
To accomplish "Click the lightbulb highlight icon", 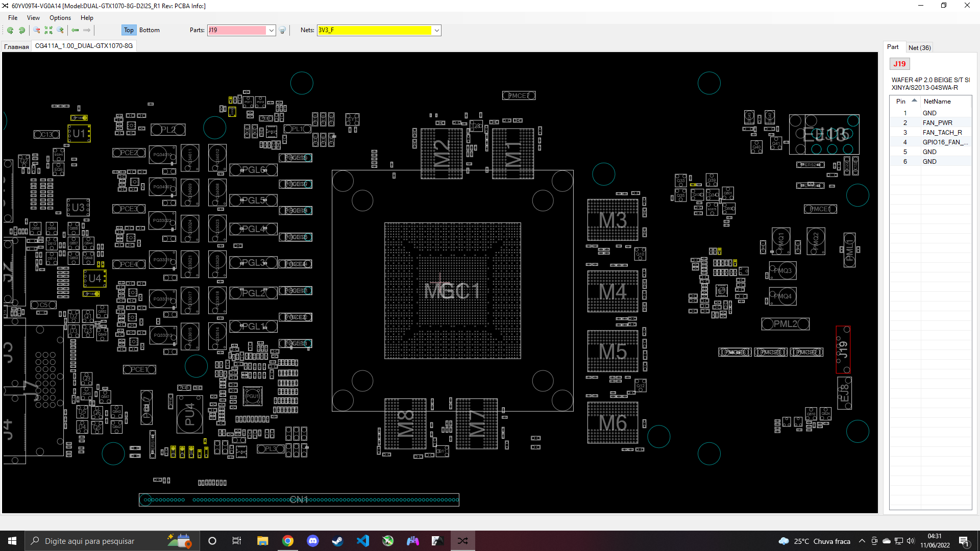I will 282,30.
